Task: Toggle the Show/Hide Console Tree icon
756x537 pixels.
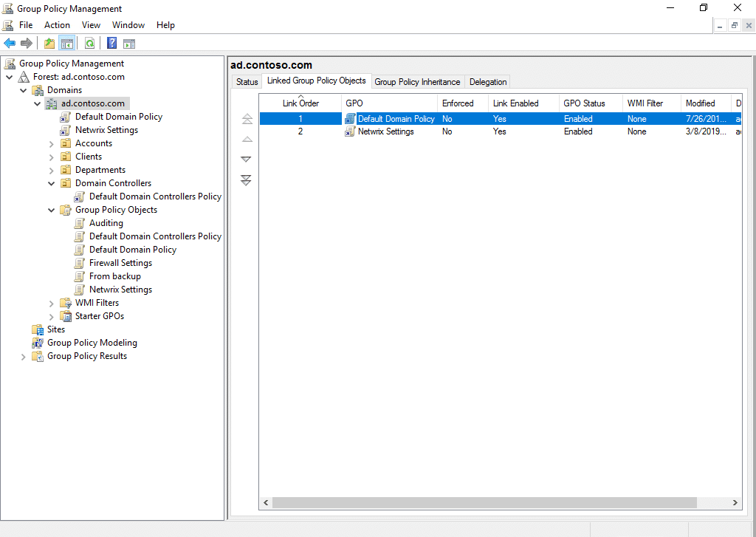Action: (x=67, y=44)
